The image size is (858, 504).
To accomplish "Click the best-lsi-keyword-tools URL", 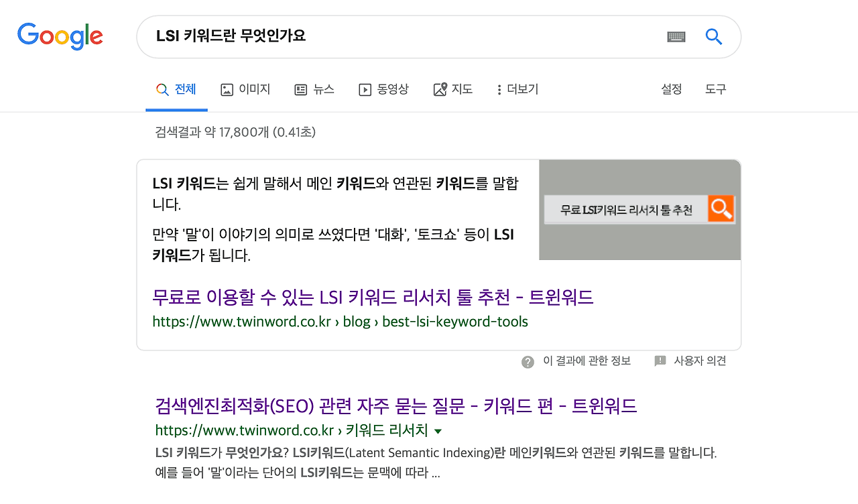I will coord(340,322).
